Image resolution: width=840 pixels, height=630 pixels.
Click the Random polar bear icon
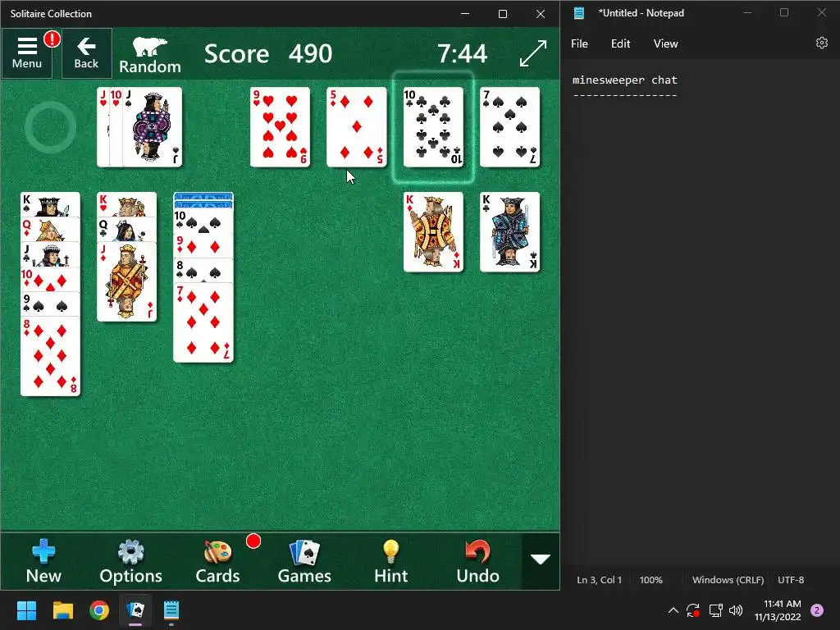150,55
